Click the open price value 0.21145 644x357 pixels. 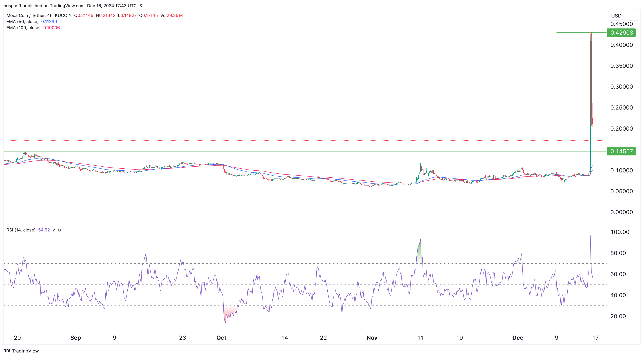(x=85, y=15)
